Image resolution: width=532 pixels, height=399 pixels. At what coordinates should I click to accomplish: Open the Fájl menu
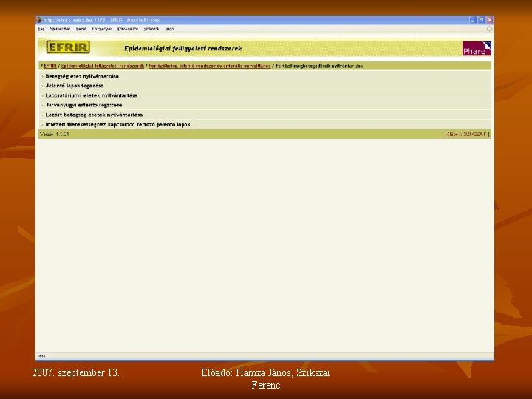point(41,29)
